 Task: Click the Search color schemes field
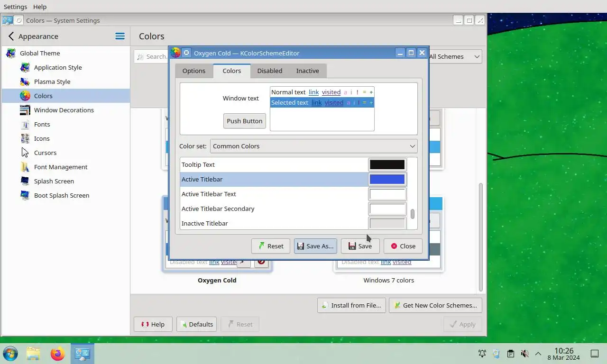152,56
